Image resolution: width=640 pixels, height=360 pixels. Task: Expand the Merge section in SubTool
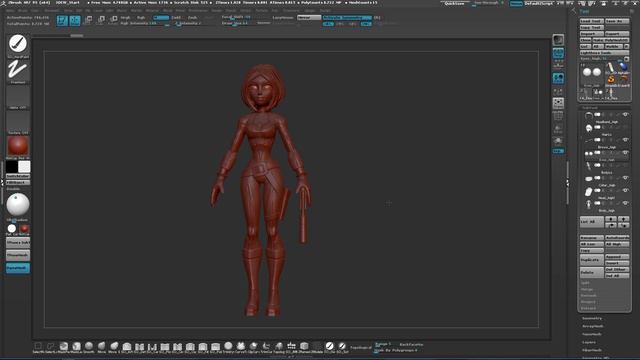(587, 289)
